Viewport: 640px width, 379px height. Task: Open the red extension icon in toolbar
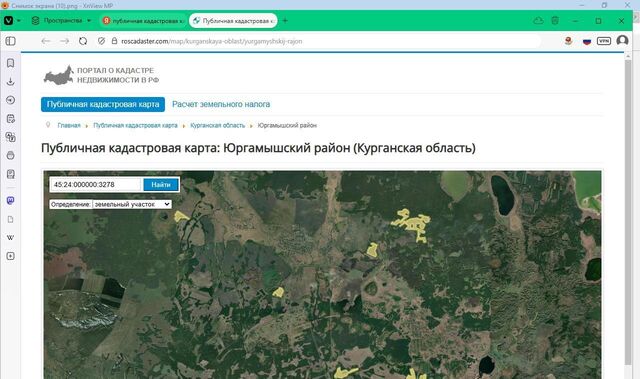coord(568,41)
